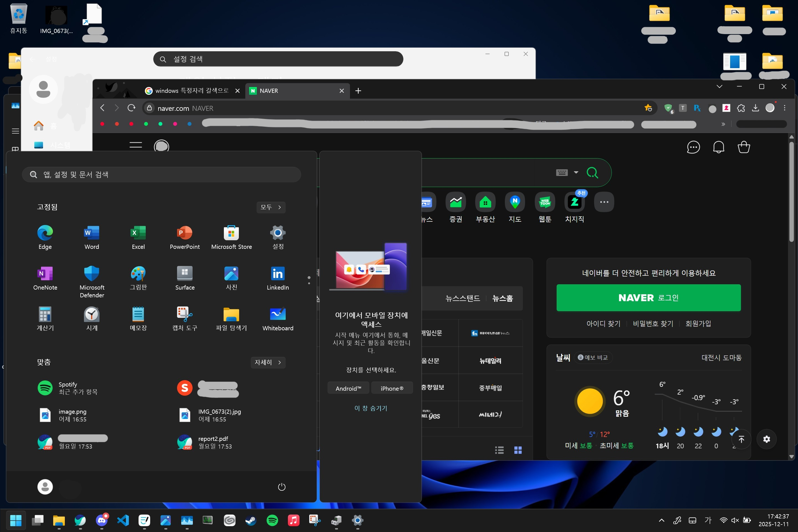Open Microsoft Defender pinned app
798x532 pixels.
point(92,281)
